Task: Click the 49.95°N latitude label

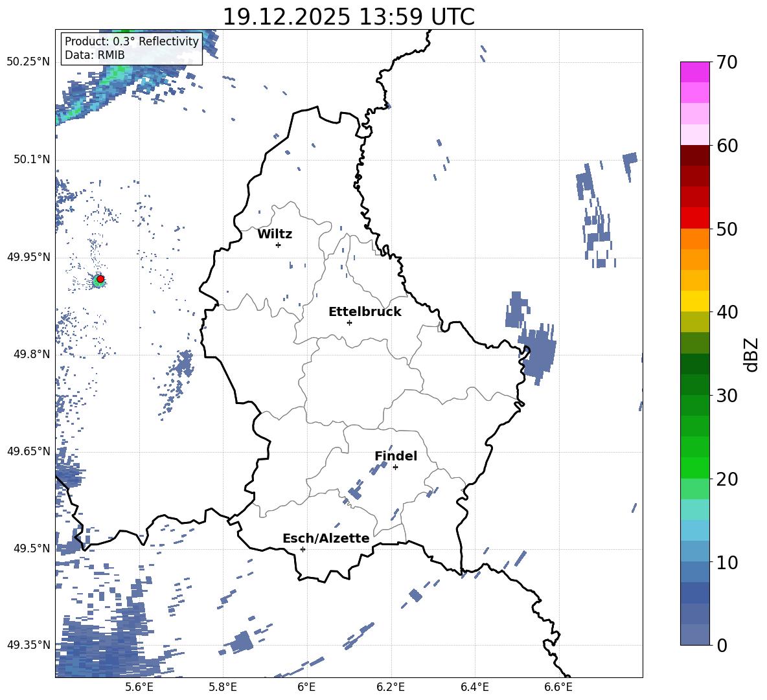Action: tap(29, 256)
